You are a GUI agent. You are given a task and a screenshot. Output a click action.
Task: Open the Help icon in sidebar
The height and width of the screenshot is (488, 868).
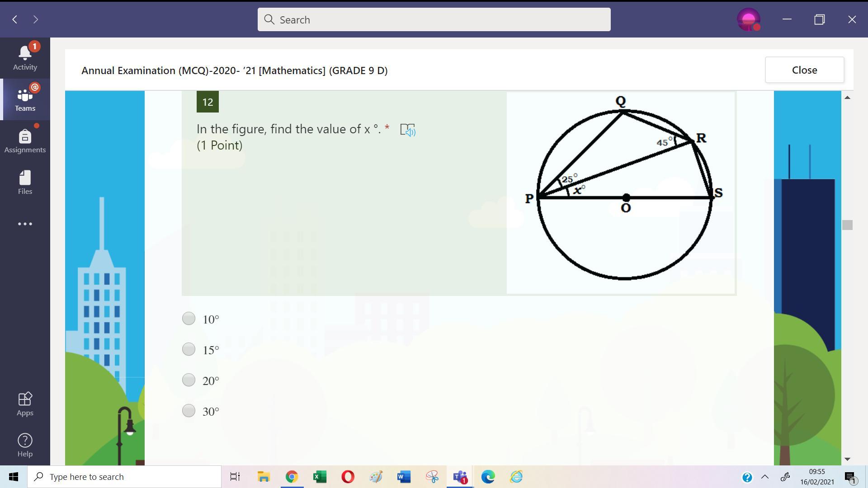click(x=25, y=445)
